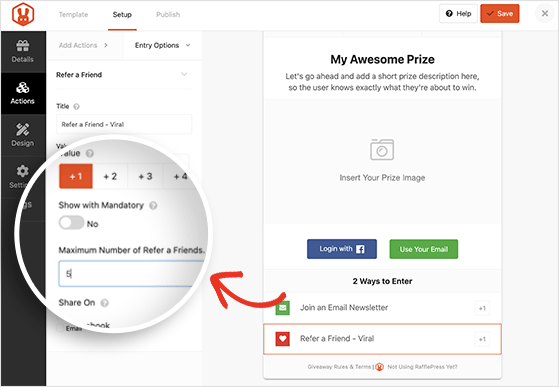Select the +1 entry value
The height and width of the screenshot is (387, 559).
tap(76, 176)
